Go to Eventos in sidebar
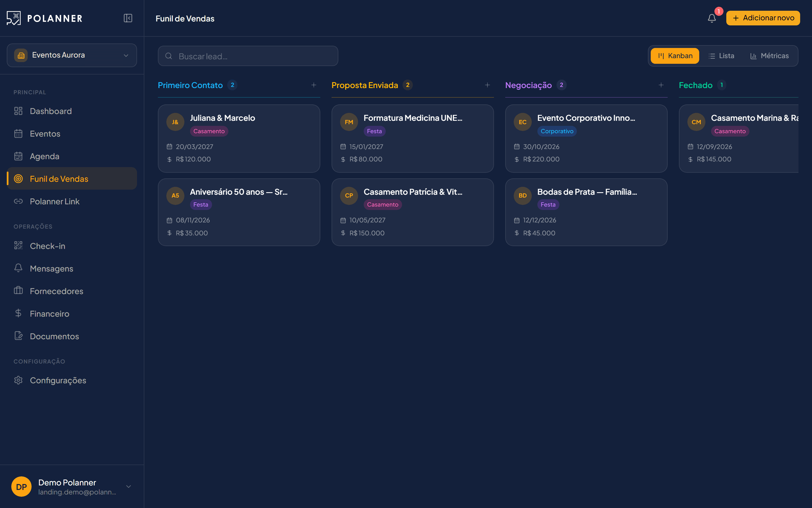This screenshot has height=508, width=812. tap(72, 134)
